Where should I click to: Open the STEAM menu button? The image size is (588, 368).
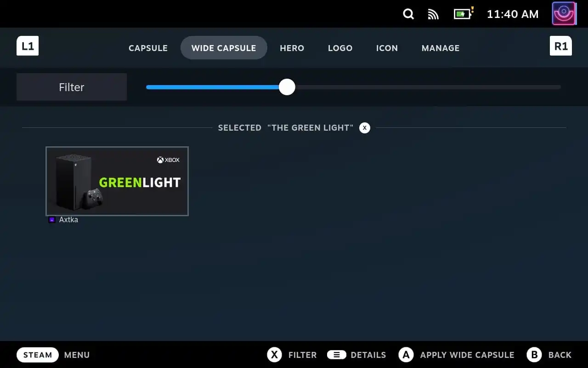38,355
